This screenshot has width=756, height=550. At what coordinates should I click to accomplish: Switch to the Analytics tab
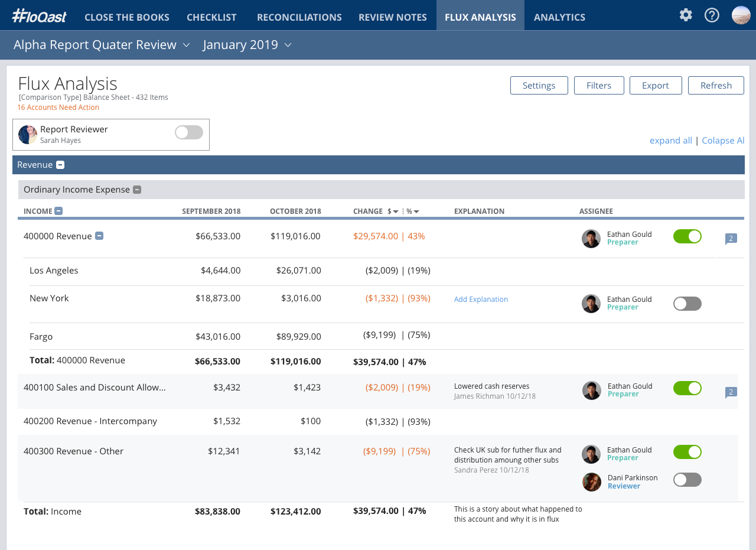[x=559, y=17]
